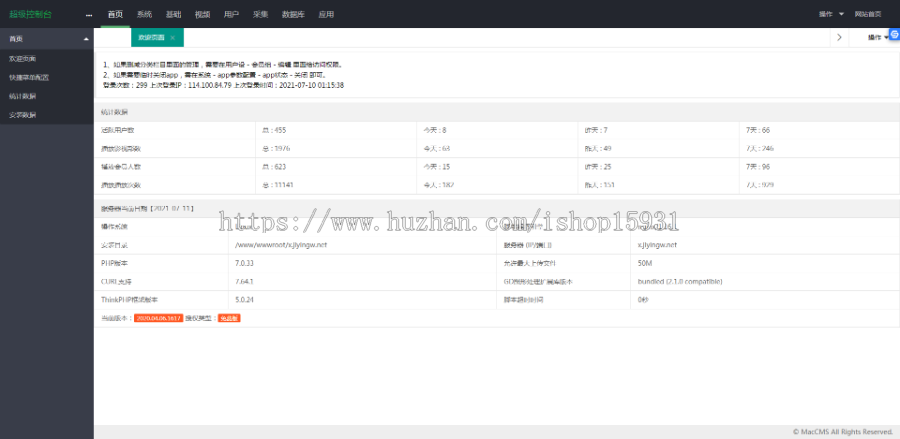
Task: Click the 超级控制台 logo title
Action: pyautogui.click(x=30, y=14)
